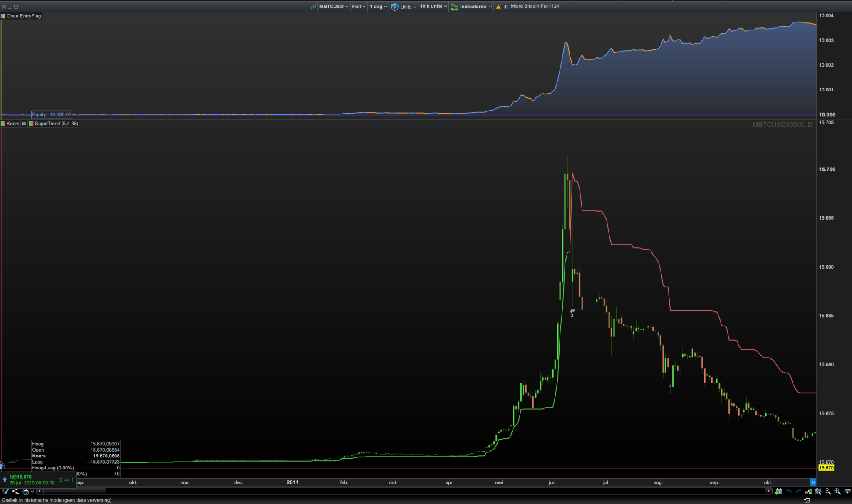Image resolution: width=852 pixels, height=504 pixels.
Task: Click the blue jump-to-latest double arrow button
Action: [x=813, y=482]
